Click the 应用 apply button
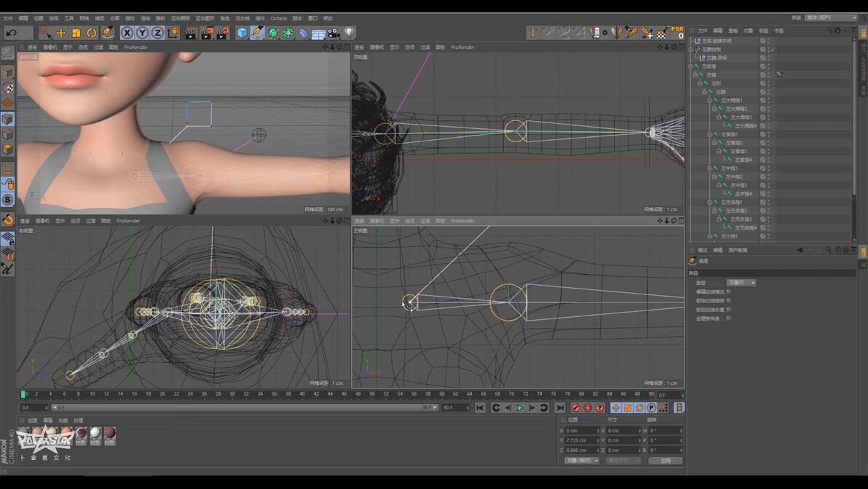The height and width of the screenshot is (489, 868). 665,461
